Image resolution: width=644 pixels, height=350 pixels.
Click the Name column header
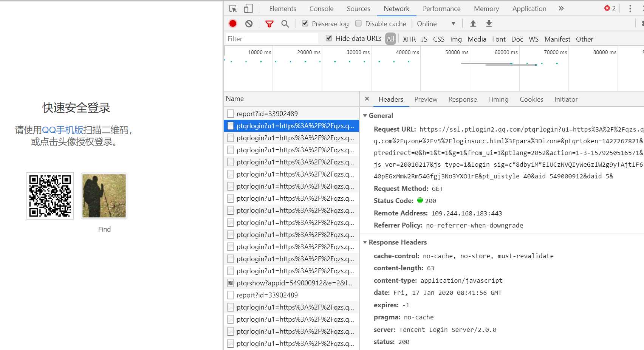click(291, 99)
